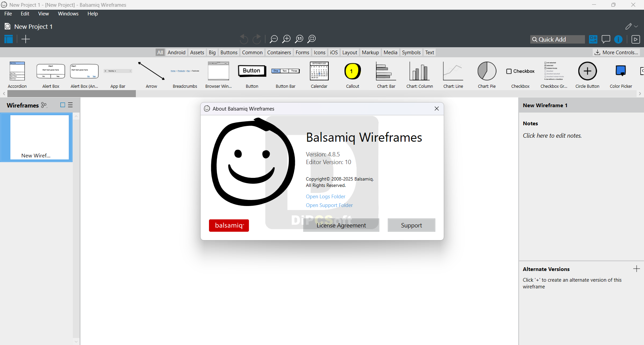Open the Windows menu

68,14
